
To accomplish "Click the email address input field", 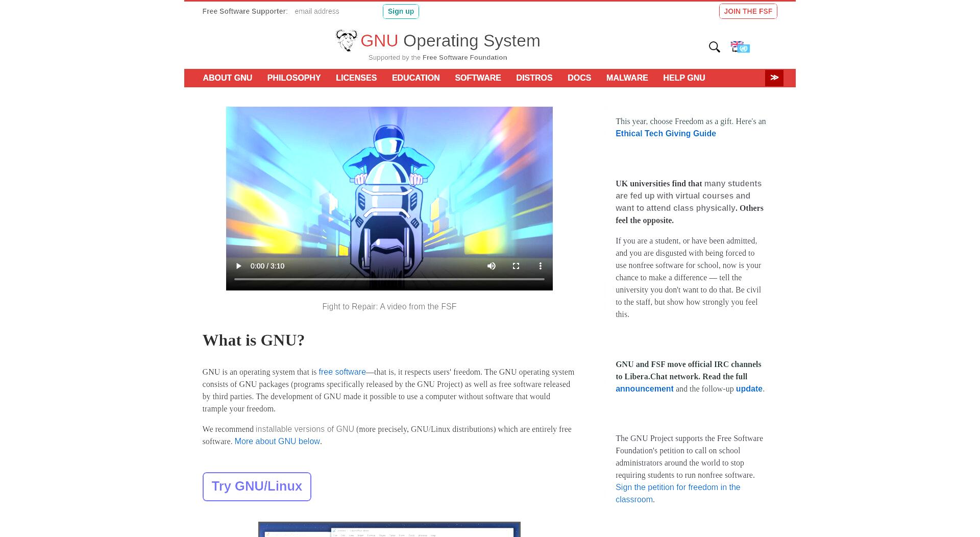I will tap(335, 11).
